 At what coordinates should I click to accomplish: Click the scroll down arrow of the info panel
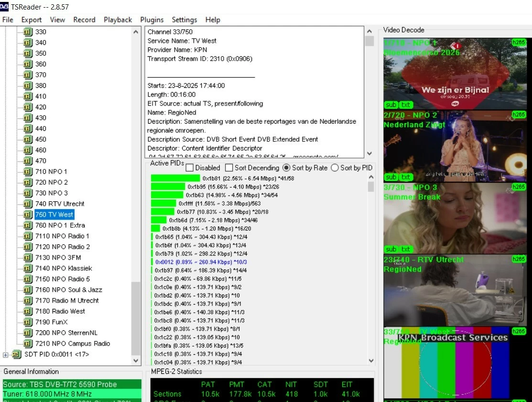point(369,154)
